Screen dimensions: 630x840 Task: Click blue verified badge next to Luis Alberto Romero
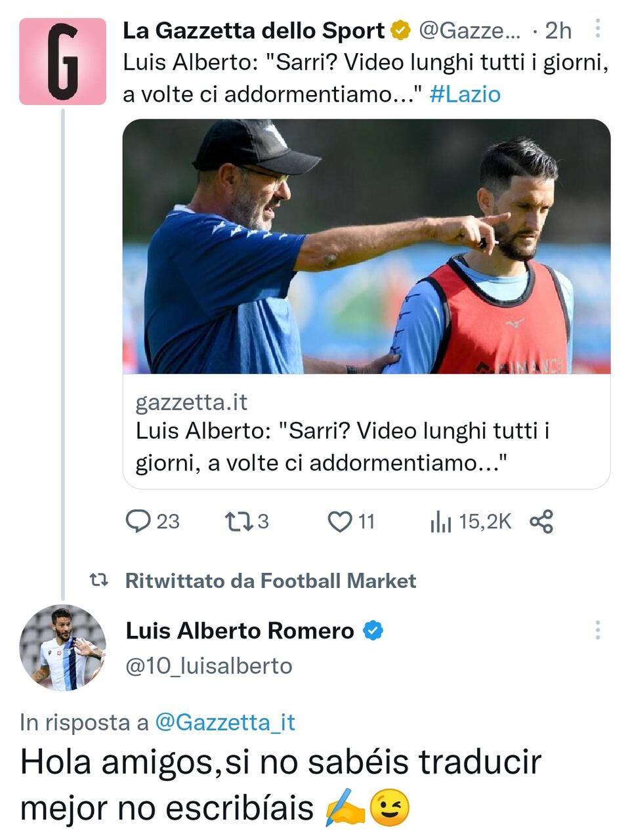pos(373,631)
